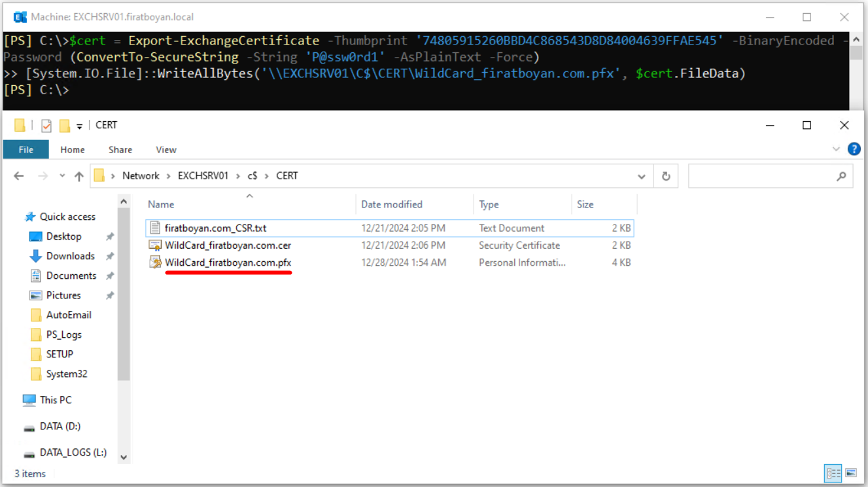Click the Pictures icon in sidebar
The image size is (868, 487).
click(36, 295)
